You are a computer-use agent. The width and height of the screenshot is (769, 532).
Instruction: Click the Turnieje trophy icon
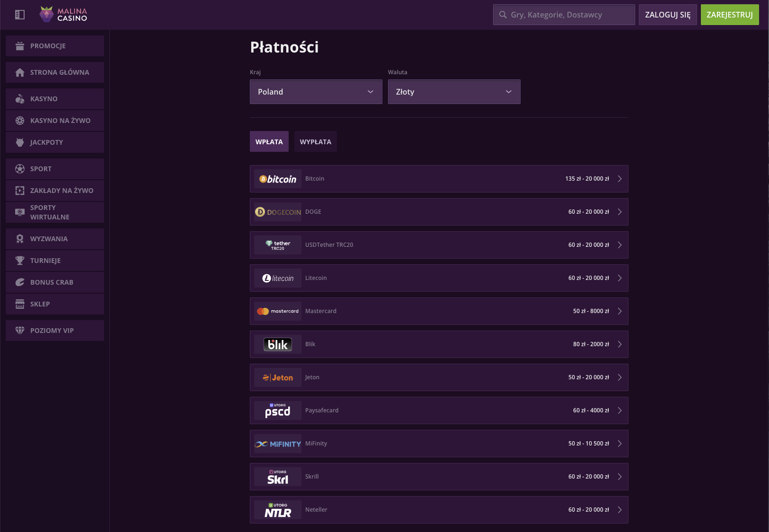[20, 261]
